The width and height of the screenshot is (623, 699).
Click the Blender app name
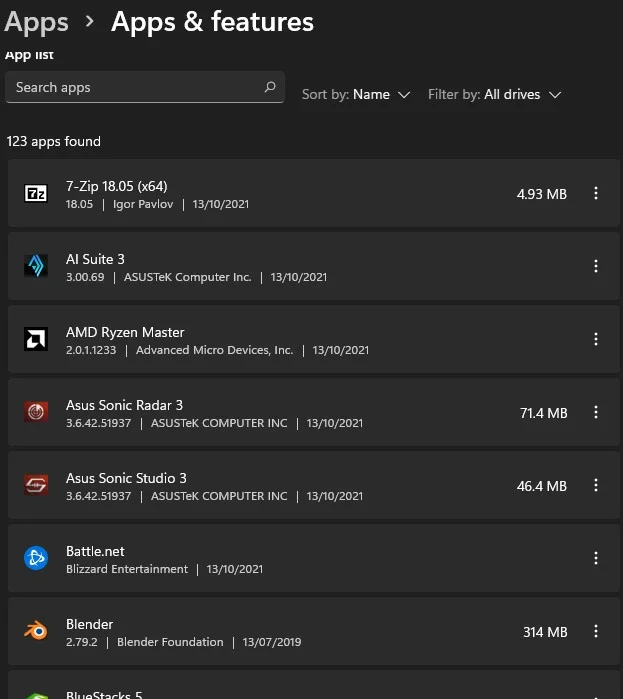point(90,624)
